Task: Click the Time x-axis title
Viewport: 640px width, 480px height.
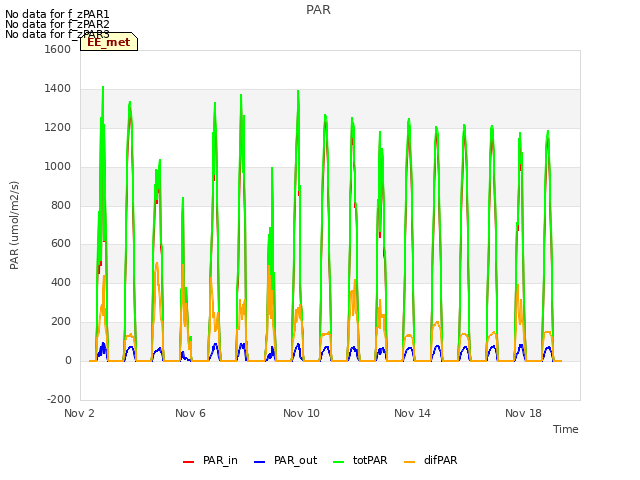Action: [566, 429]
